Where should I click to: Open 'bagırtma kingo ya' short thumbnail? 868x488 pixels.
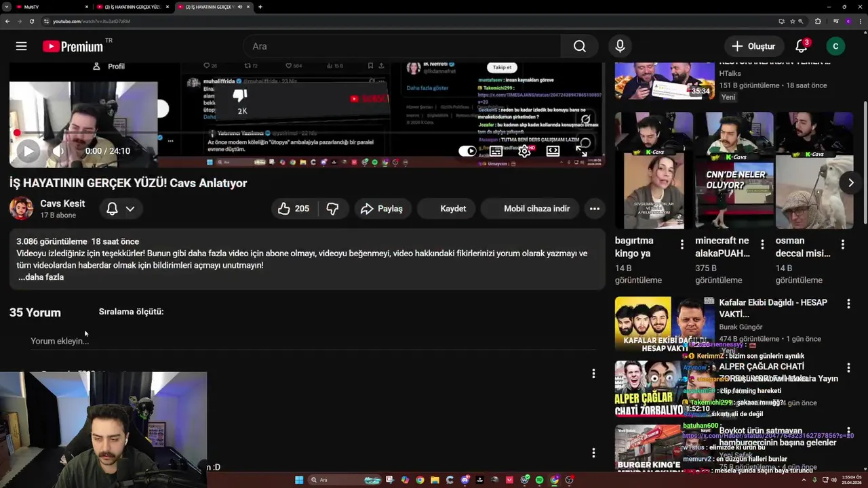(x=654, y=171)
